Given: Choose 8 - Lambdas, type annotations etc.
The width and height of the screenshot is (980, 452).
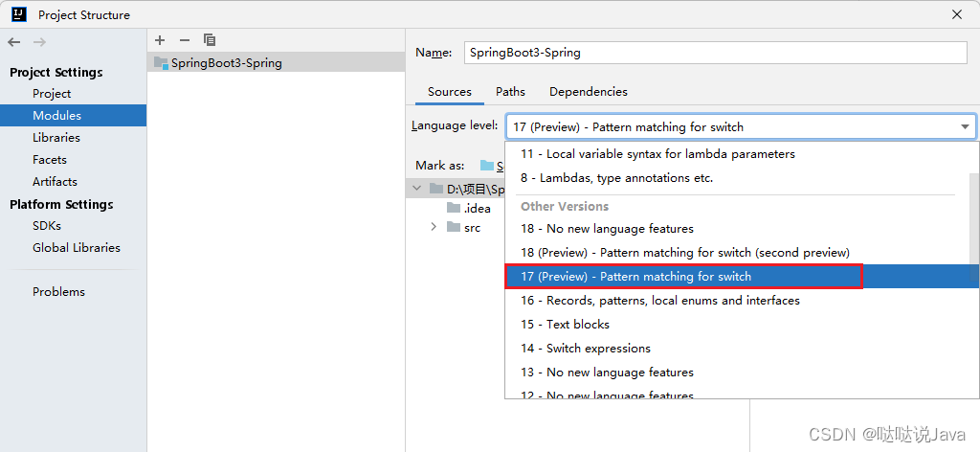Looking at the screenshot, I should tap(737, 177).
